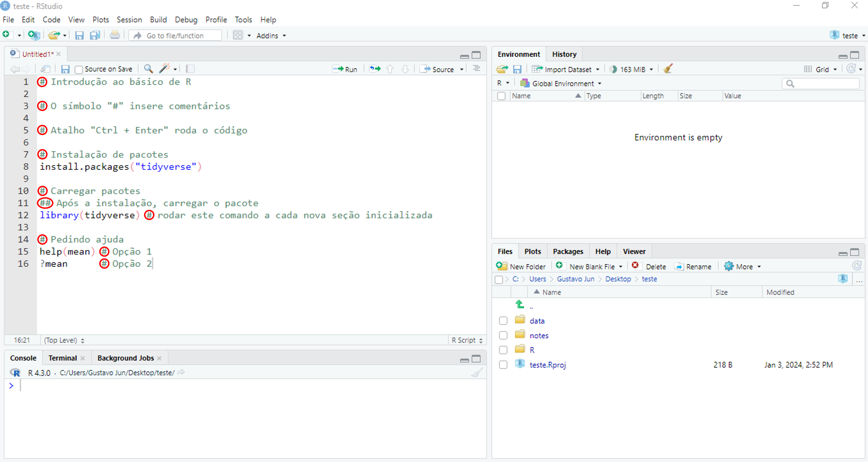Open the Desktop breadcrumb link

click(x=618, y=279)
